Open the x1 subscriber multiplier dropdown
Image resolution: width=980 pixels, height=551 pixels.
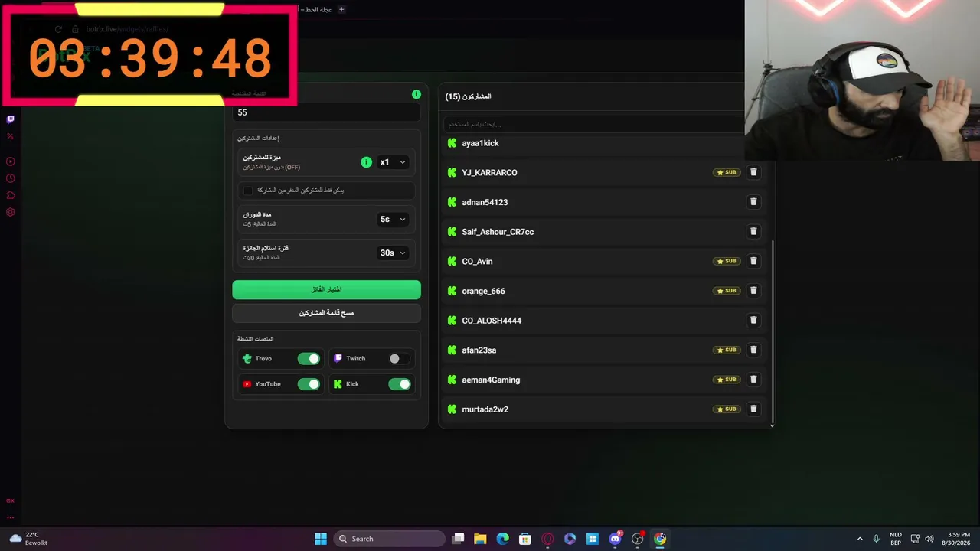[393, 162]
